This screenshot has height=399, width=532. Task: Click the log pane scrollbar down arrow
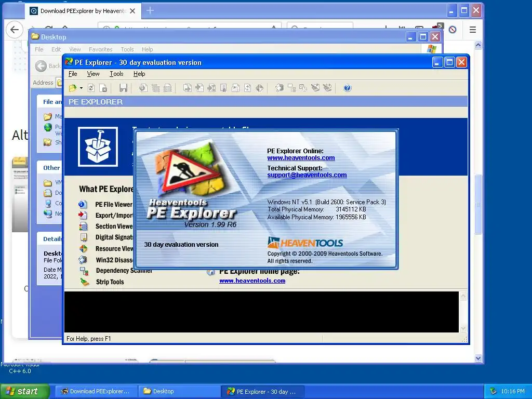463,328
